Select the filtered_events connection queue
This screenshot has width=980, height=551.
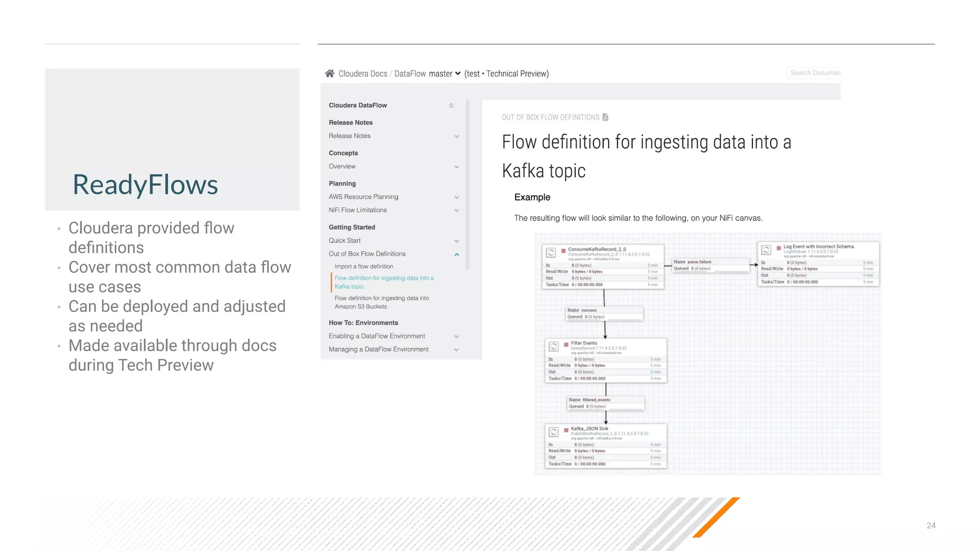coord(606,403)
